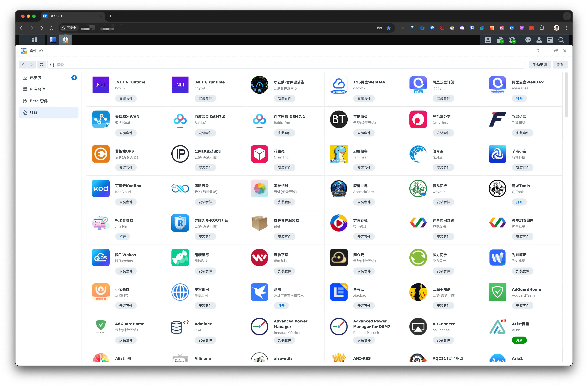Click the Package Center help question mark
This screenshot has width=588, height=386.
(538, 51)
